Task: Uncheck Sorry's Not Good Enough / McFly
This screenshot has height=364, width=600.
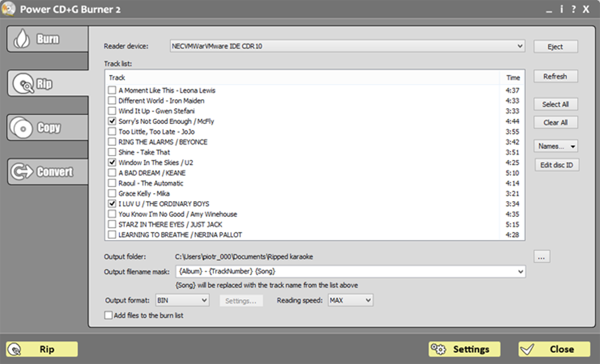Action: (x=112, y=121)
